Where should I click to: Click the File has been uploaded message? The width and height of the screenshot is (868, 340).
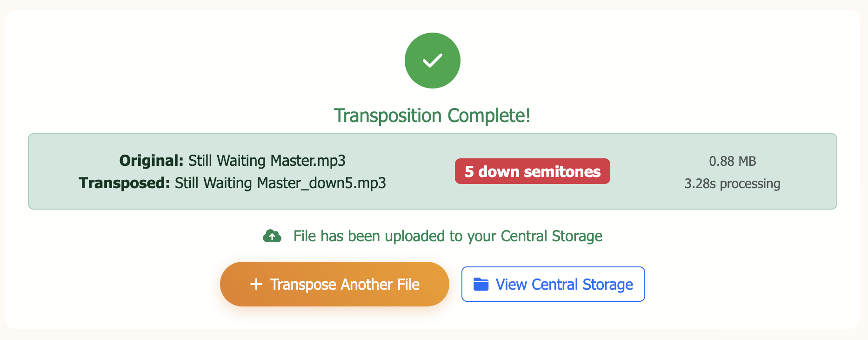[447, 236]
